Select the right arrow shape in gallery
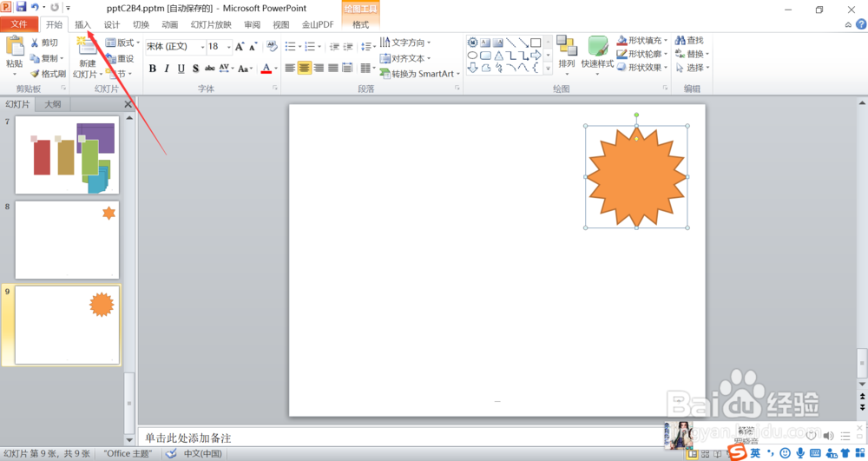Image resolution: width=868 pixels, height=461 pixels. 536,56
